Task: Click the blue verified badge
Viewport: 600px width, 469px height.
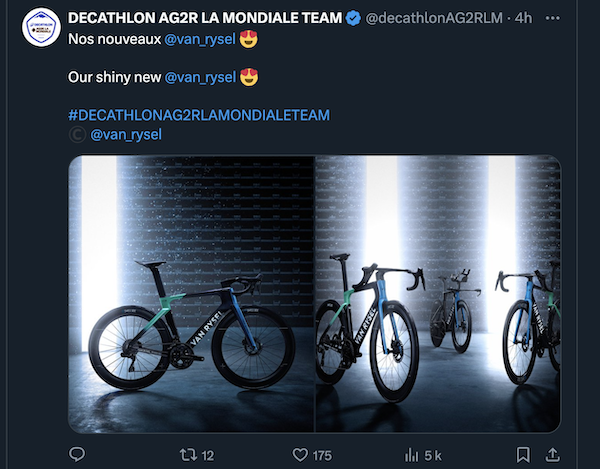Action: (x=354, y=18)
